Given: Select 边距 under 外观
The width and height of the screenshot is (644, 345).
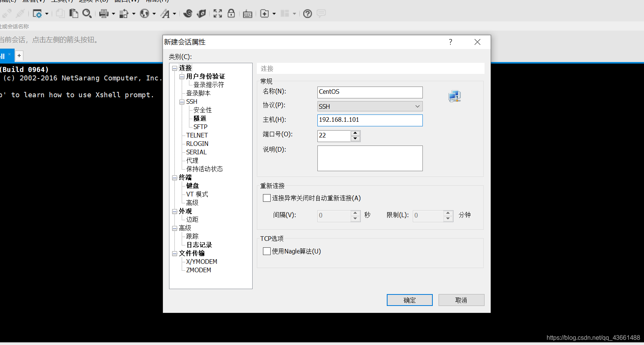Looking at the screenshot, I should (192, 220).
